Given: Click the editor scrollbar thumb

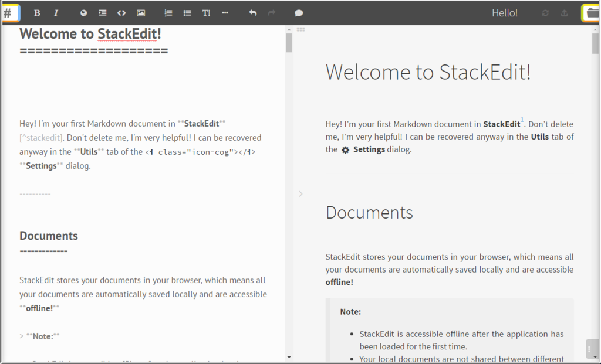Looking at the screenshot, I should pos(289,43).
